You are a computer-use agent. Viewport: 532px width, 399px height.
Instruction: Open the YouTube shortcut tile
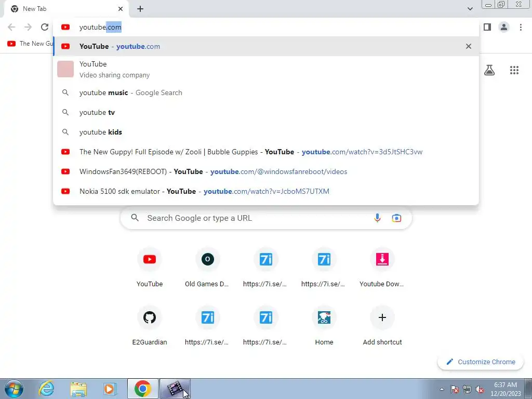tap(150, 268)
